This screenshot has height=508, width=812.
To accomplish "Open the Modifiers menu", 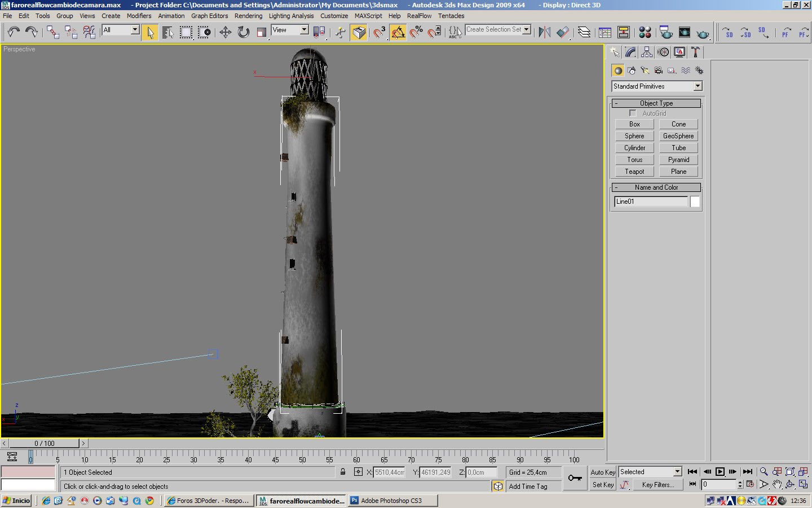I will pos(139,16).
